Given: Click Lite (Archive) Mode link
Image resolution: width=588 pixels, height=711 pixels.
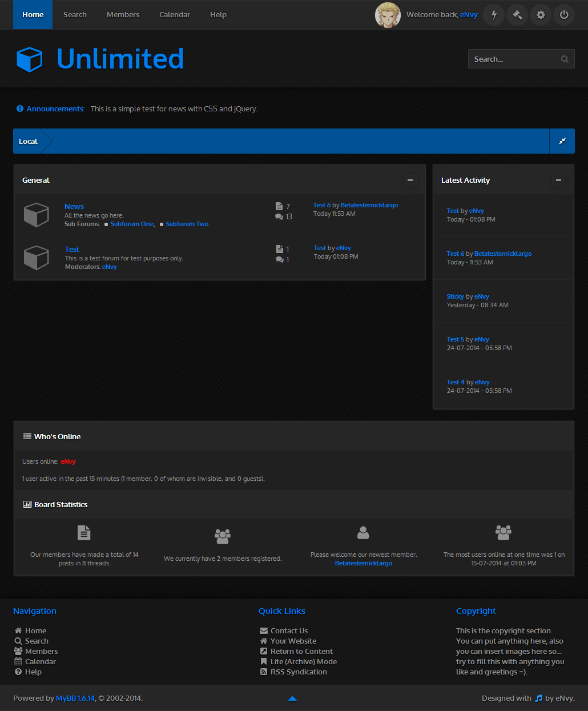Looking at the screenshot, I should pyautogui.click(x=303, y=662).
